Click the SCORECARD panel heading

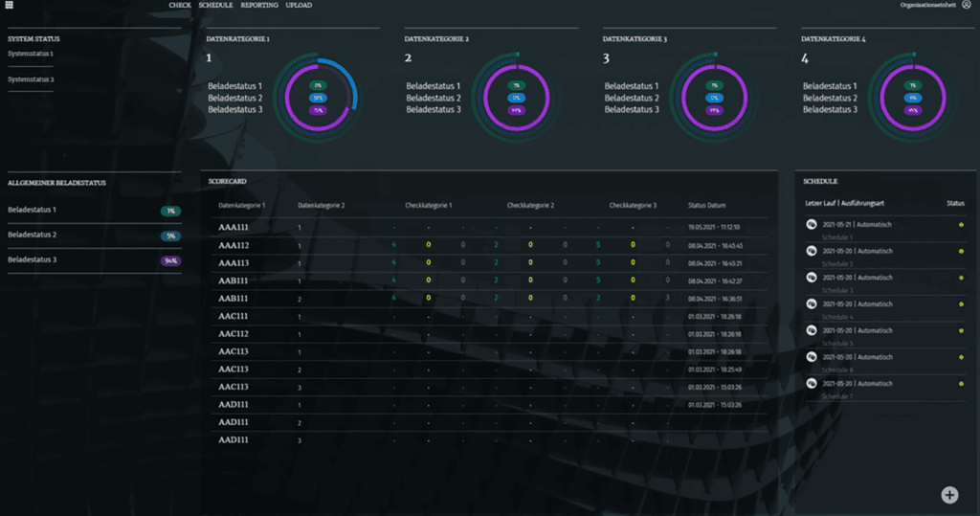coord(228,181)
